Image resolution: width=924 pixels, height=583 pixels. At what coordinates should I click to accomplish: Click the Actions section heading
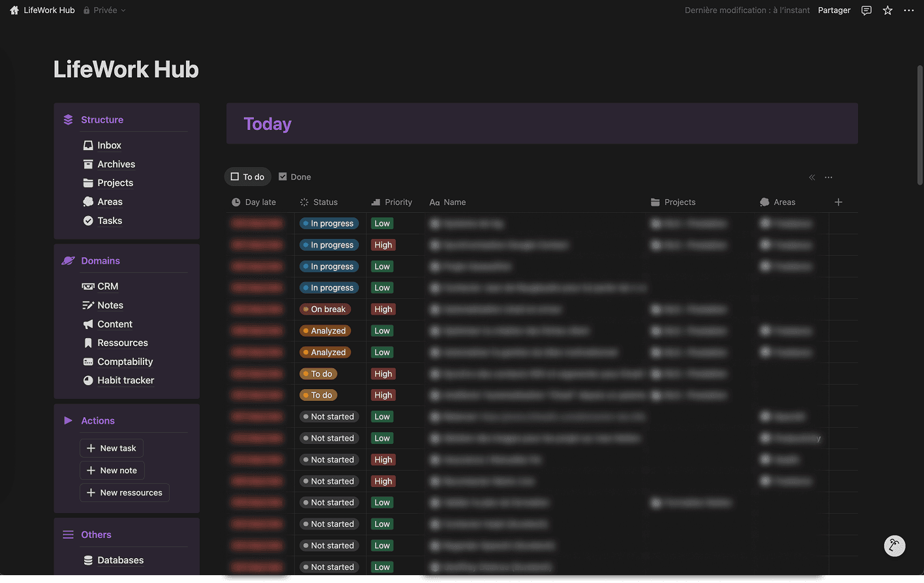tap(98, 421)
